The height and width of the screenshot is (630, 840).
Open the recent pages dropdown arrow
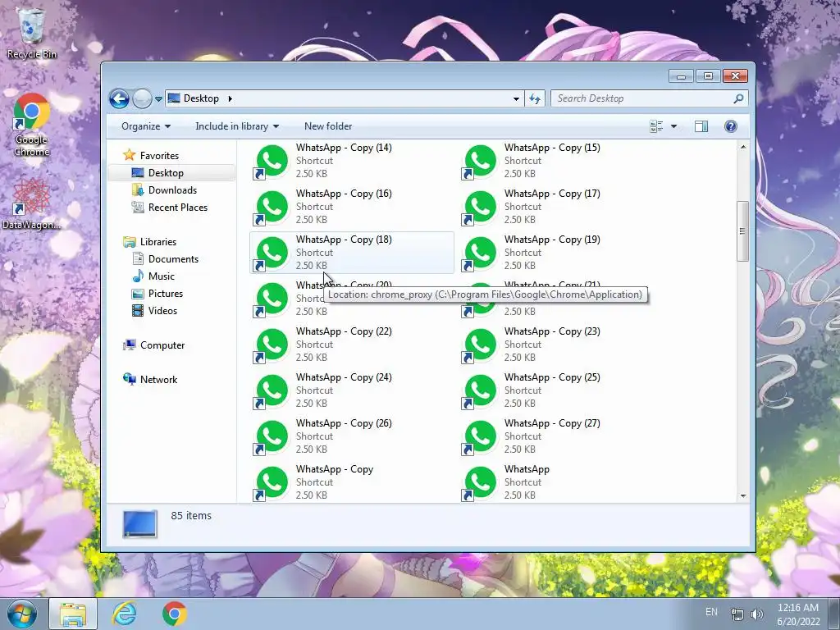tap(158, 99)
